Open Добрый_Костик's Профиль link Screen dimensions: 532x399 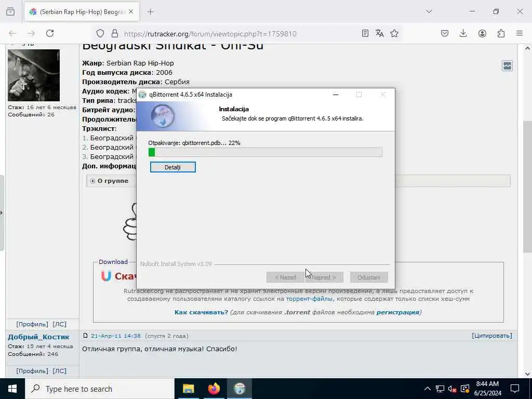point(32,371)
